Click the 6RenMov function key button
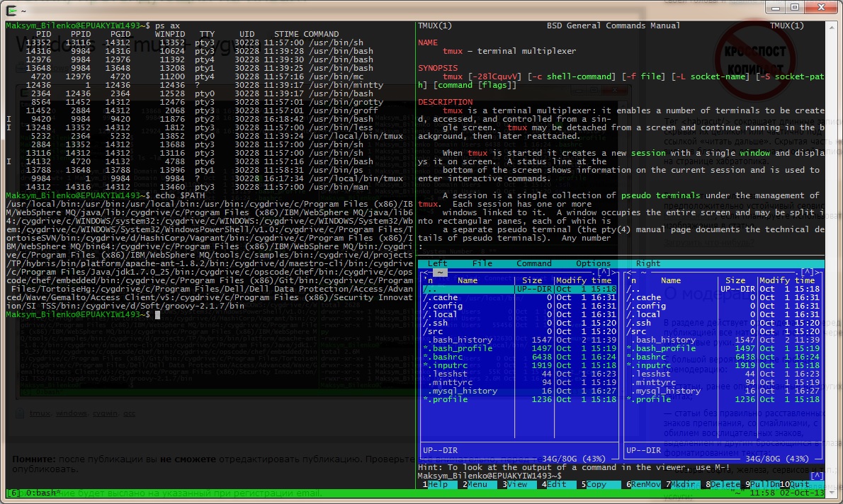 pos(643,485)
